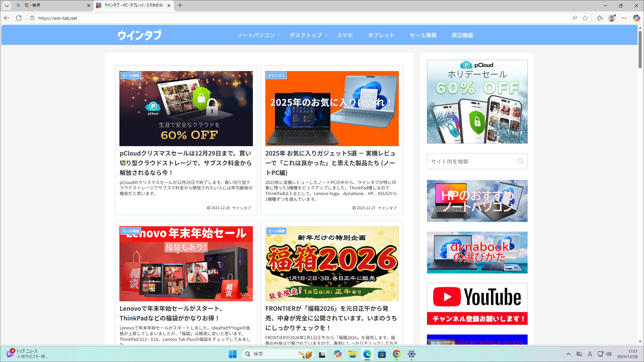This screenshot has height=362, width=644.
Task: Click the ウインタブ site logo
Action: click(x=139, y=35)
